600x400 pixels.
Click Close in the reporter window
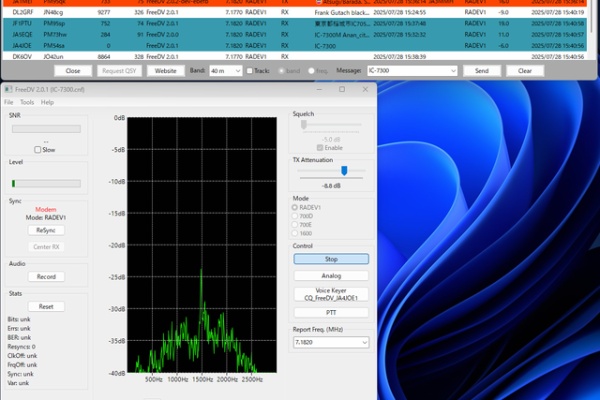(73, 71)
